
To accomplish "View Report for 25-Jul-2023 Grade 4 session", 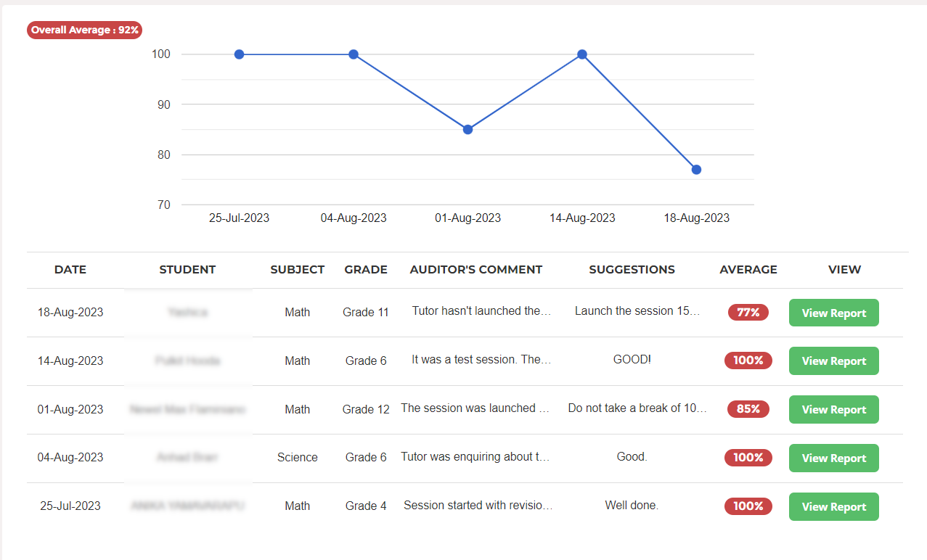I will click(x=833, y=506).
